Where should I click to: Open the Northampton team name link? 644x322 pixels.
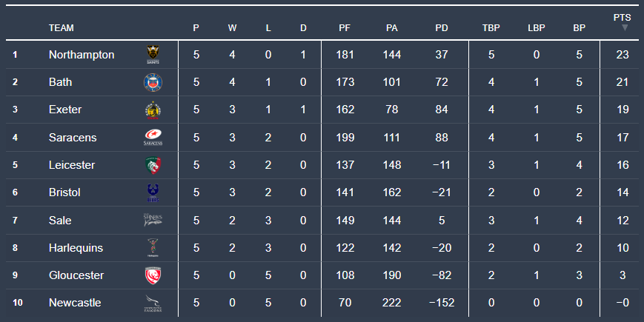(x=82, y=55)
